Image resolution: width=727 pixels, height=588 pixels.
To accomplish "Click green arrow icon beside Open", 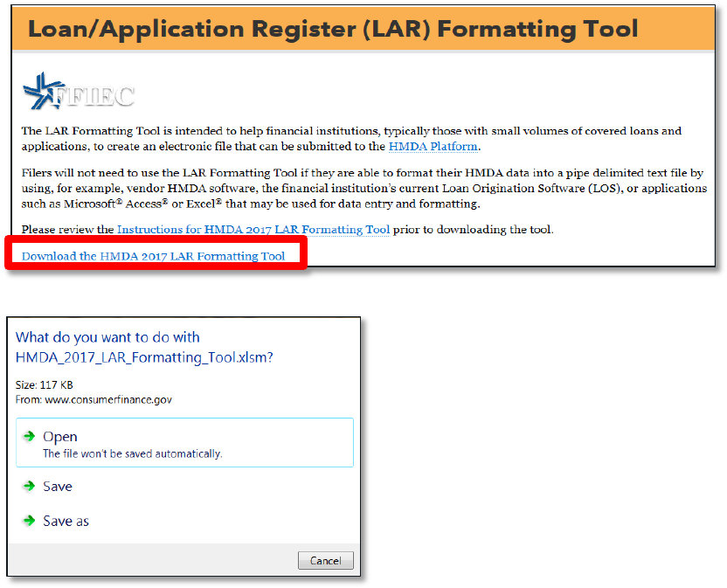I will [x=29, y=436].
